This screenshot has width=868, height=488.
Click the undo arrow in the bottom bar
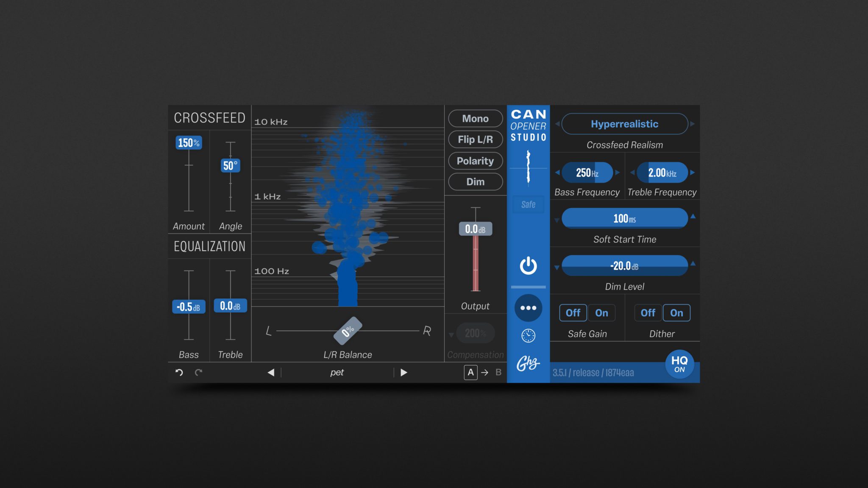(x=178, y=372)
